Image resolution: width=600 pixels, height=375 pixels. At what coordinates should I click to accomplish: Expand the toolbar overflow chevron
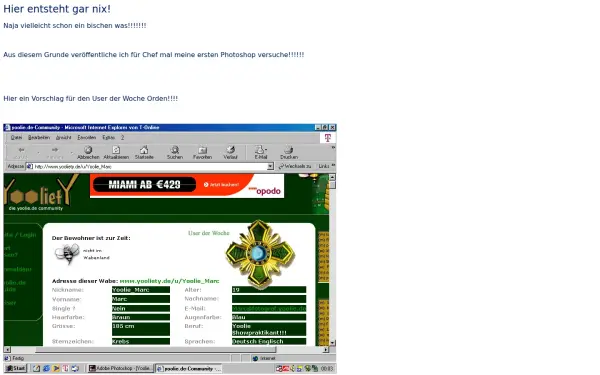click(x=333, y=147)
